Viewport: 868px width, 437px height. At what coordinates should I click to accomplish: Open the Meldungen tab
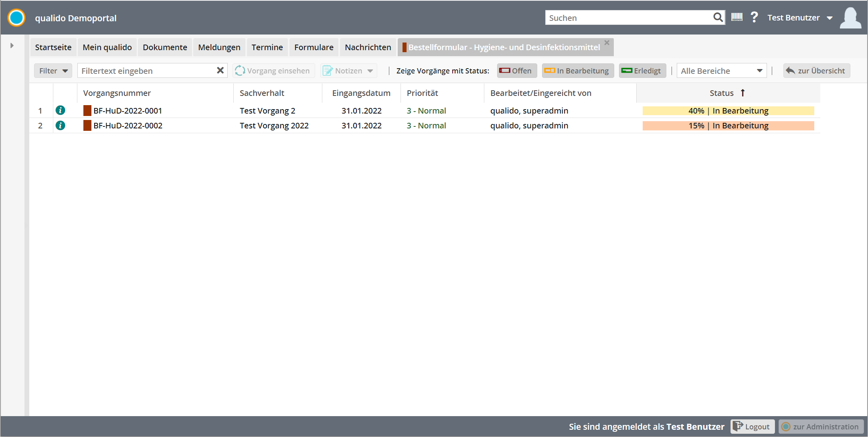point(219,47)
